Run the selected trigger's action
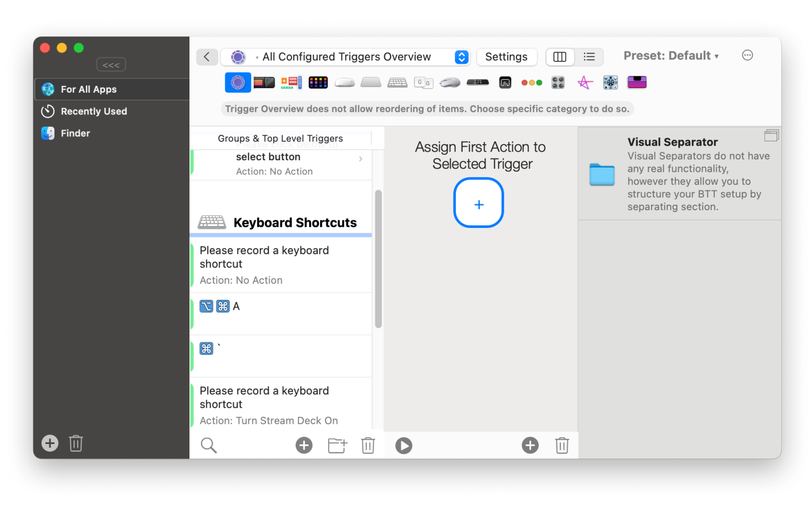Screen dimensions: 812x507 (403, 445)
